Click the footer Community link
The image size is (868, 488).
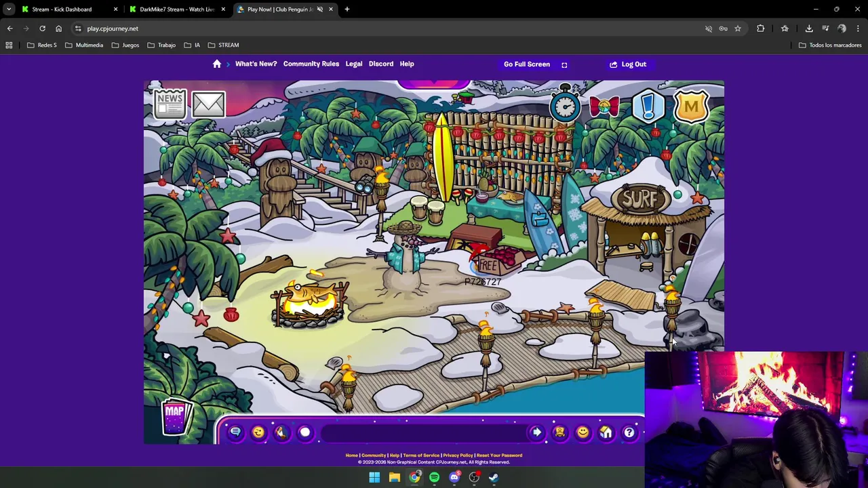374,455
